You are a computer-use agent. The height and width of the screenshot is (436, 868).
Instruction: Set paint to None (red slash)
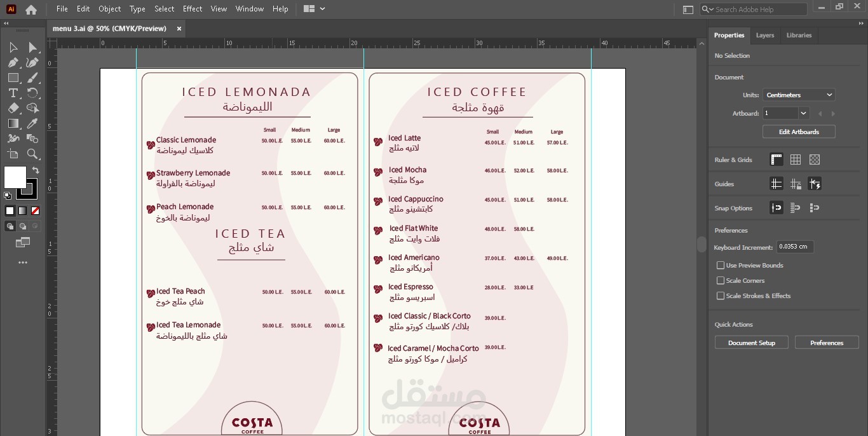click(36, 210)
